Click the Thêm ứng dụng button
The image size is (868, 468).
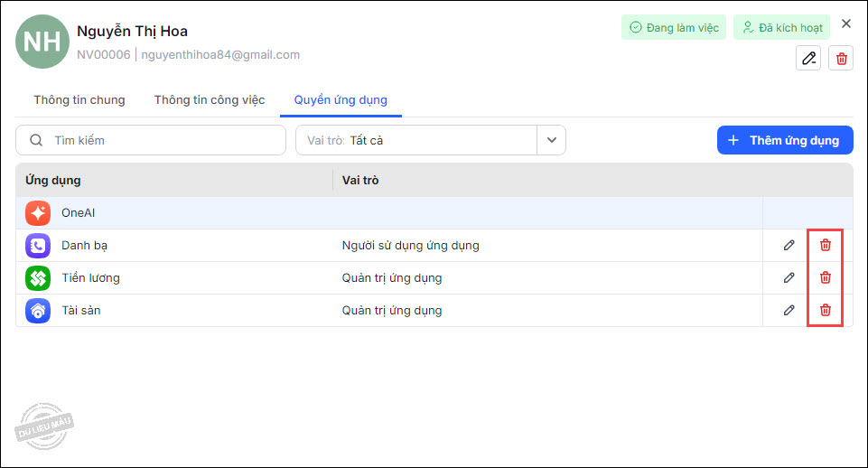pyautogui.click(x=784, y=140)
